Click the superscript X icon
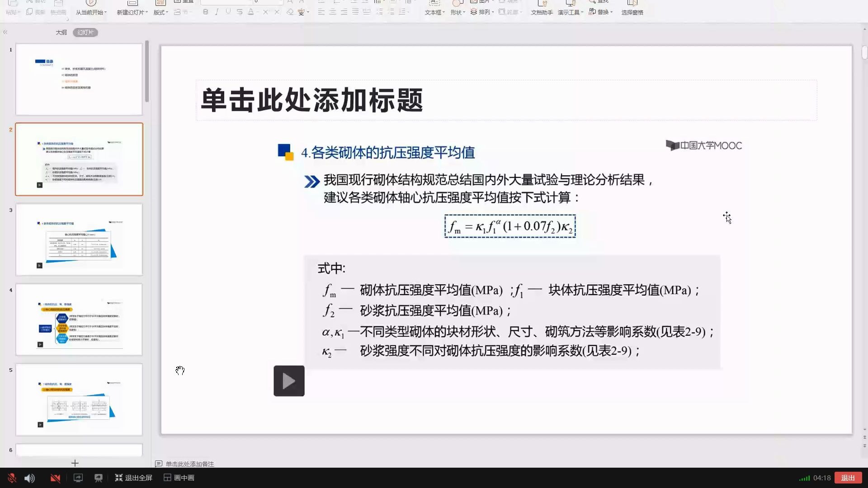The width and height of the screenshot is (868, 488). click(x=266, y=12)
